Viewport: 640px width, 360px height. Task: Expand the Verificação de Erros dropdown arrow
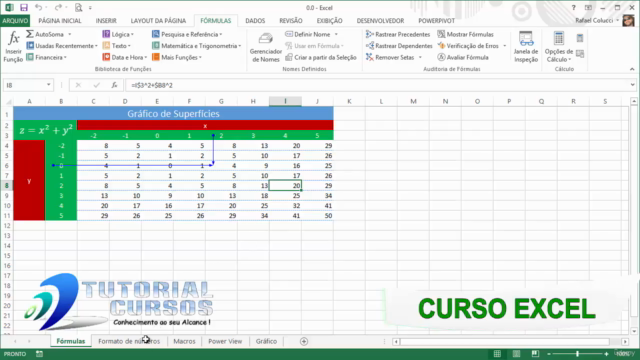pyautogui.click(x=505, y=46)
